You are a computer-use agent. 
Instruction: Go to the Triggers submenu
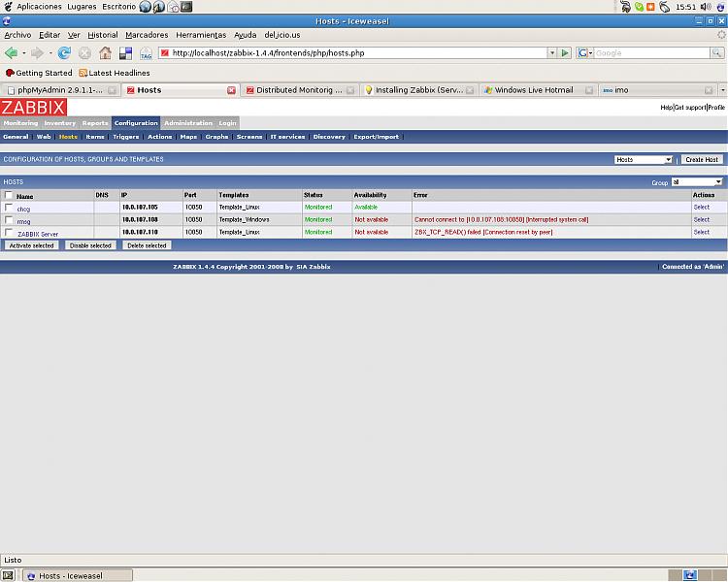pos(126,137)
